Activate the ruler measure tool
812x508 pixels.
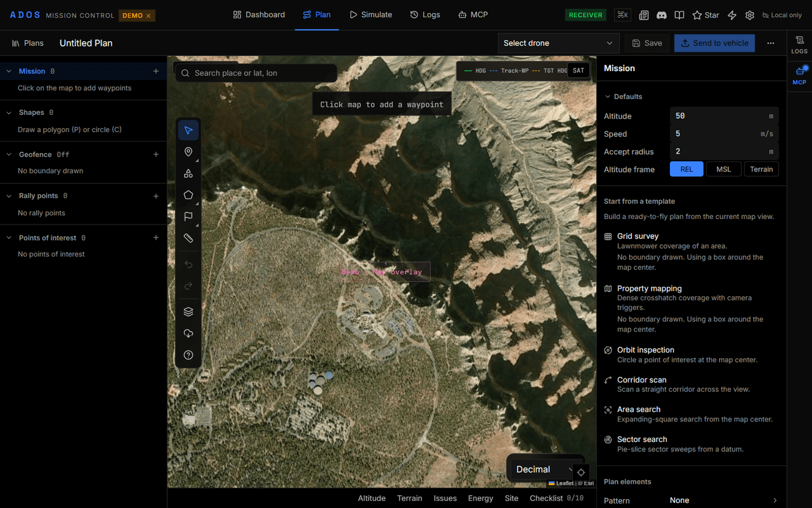tap(188, 238)
